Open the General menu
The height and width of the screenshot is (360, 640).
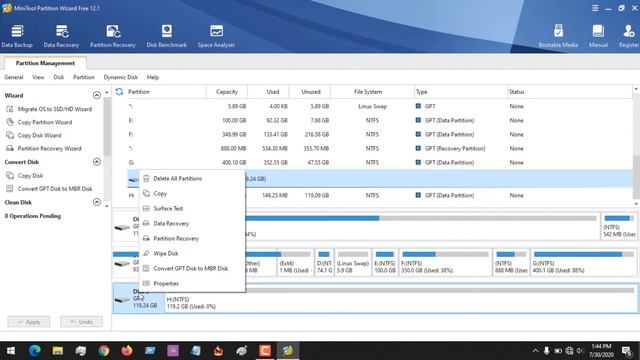click(13, 77)
